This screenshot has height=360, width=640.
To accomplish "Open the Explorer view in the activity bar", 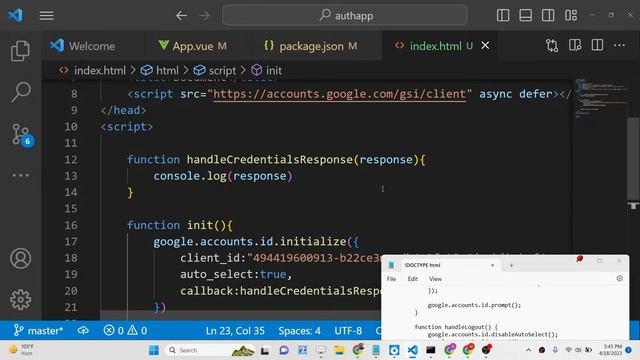I will pyautogui.click(x=20, y=51).
